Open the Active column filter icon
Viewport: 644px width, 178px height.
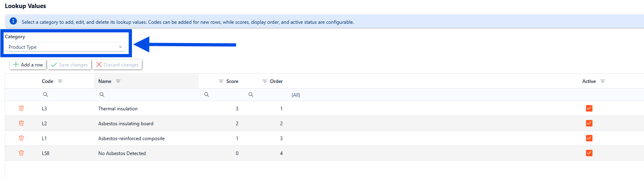[603, 81]
